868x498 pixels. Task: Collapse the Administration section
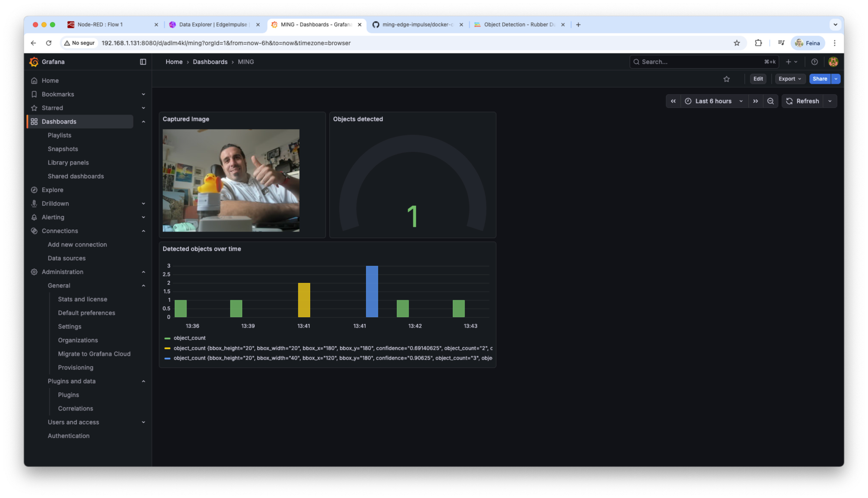tap(143, 272)
